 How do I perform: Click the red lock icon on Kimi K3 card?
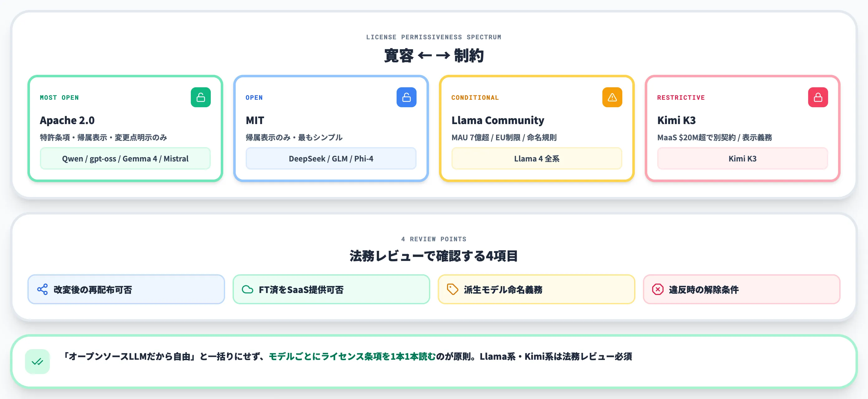(818, 97)
